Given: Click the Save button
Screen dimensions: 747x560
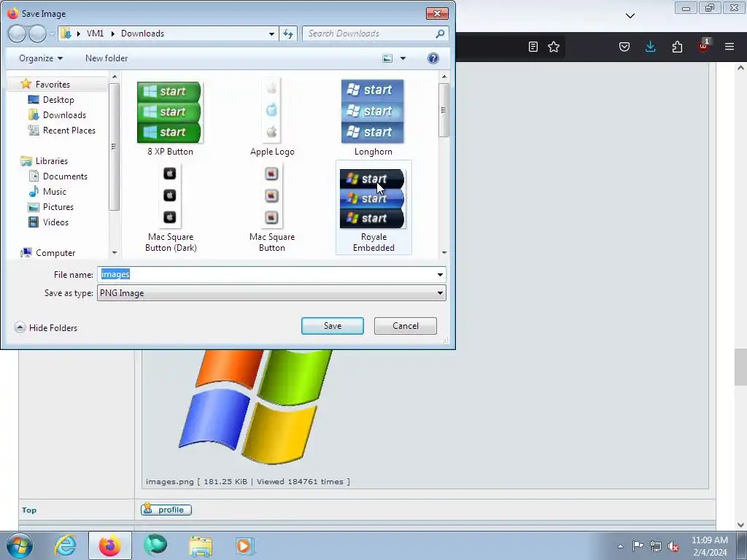Looking at the screenshot, I should click(333, 326).
